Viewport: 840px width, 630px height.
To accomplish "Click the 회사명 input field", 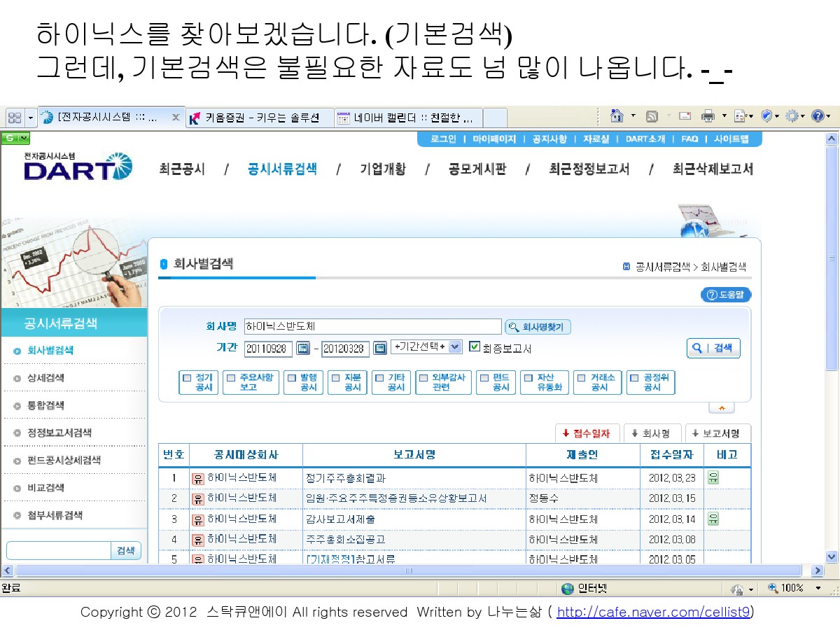I will (x=372, y=327).
